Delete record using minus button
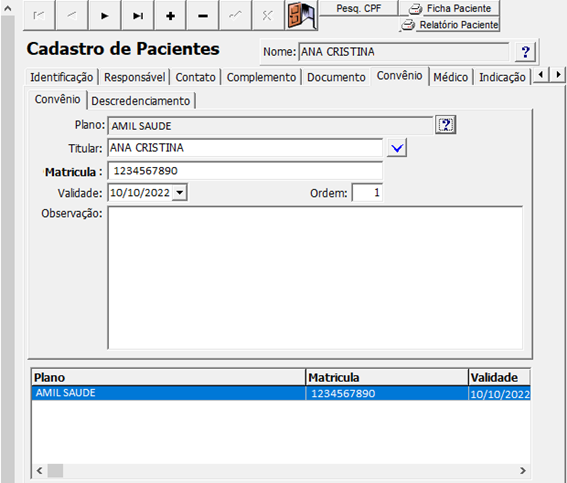Screen dimensions: 567x483 (x=203, y=15)
